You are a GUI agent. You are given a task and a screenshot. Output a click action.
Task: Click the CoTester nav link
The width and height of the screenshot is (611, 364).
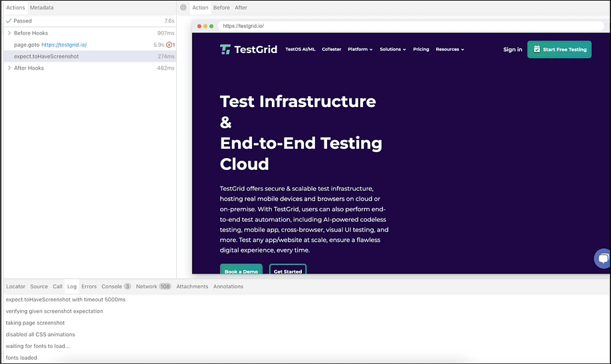(331, 49)
